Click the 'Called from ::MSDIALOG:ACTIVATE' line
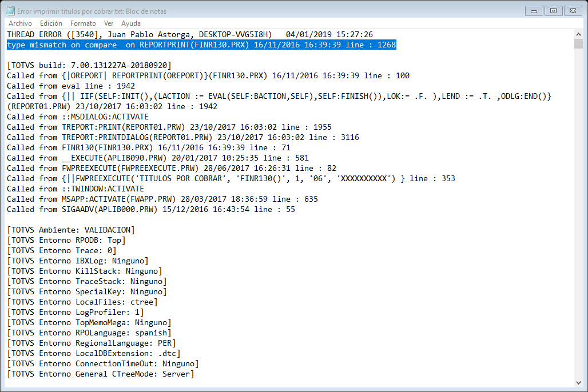The width and height of the screenshot is (588, 392). click(x=78, y=117)
